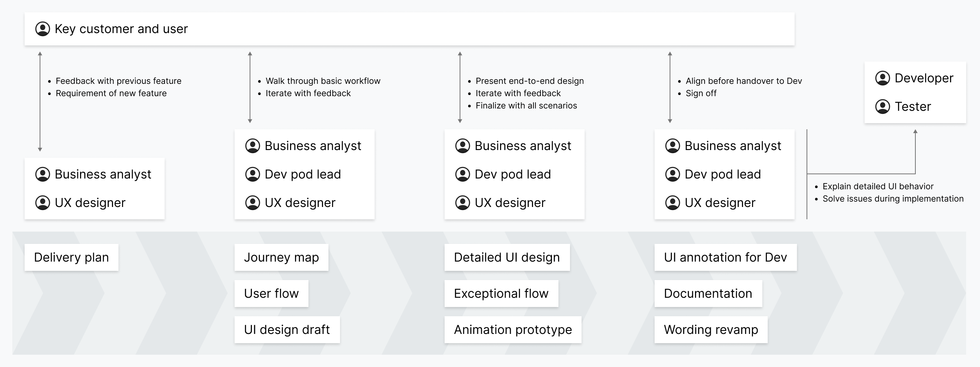The image size is (980, 367).
Task: Open the Documentation card
Action: [708, 294]
